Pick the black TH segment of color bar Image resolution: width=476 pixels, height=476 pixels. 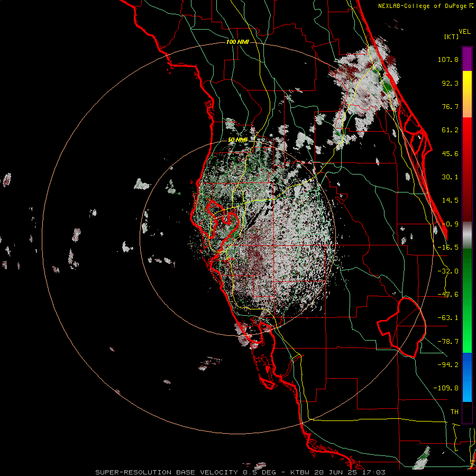[x=467, y=413]
